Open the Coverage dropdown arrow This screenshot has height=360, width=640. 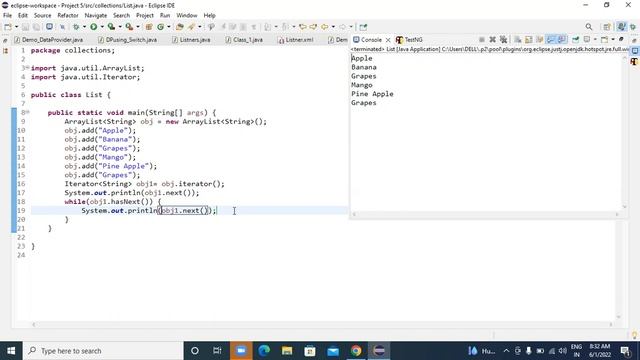(x=120, y=27)
